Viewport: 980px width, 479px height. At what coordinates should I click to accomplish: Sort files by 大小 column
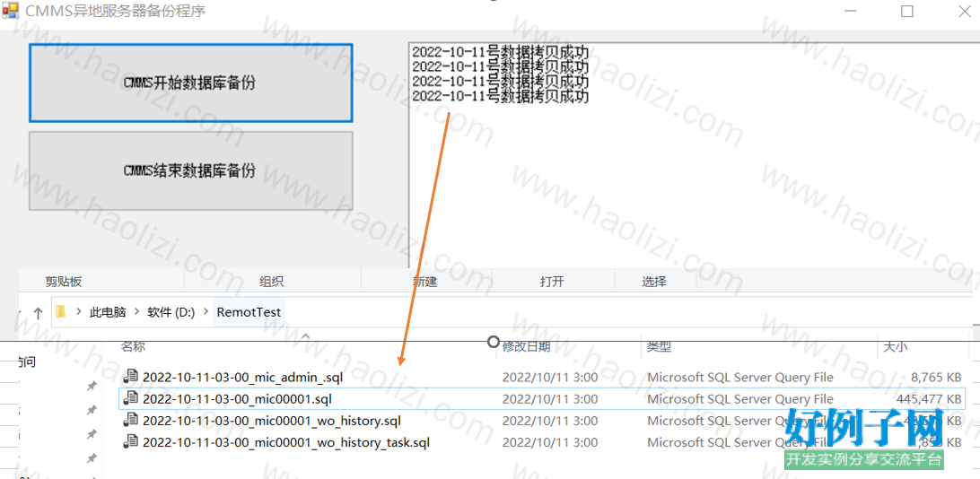[896, 346]
